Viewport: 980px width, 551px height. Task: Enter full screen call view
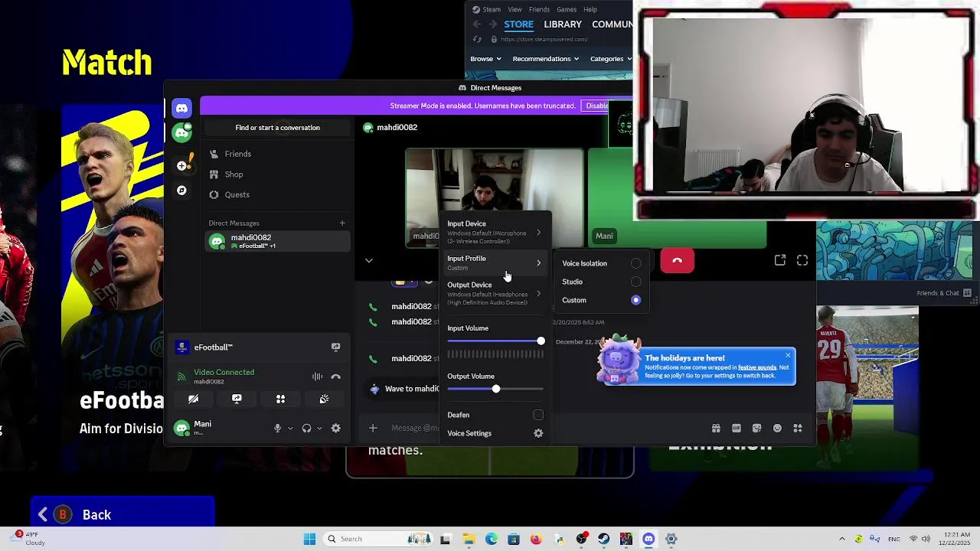[802, 261]
